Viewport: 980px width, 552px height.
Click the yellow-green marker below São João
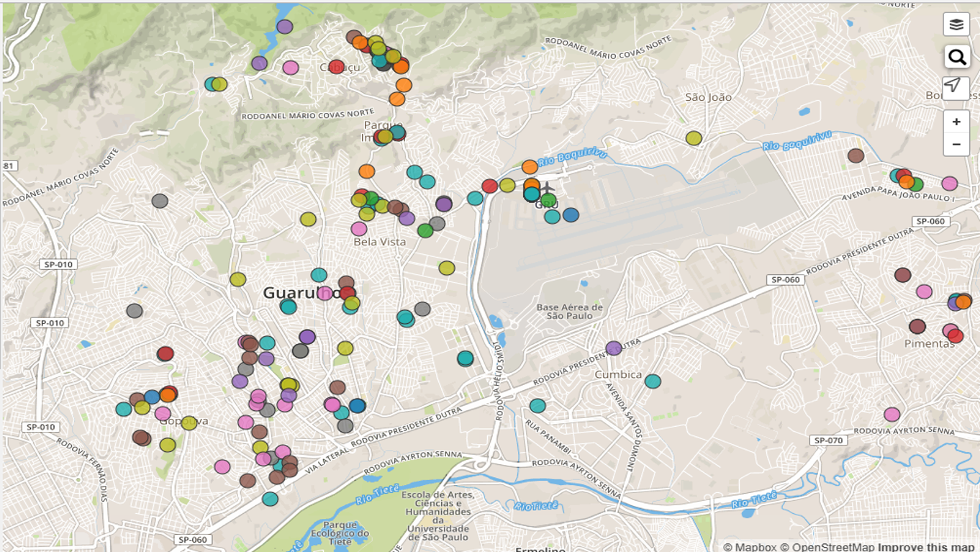point(694,138)
